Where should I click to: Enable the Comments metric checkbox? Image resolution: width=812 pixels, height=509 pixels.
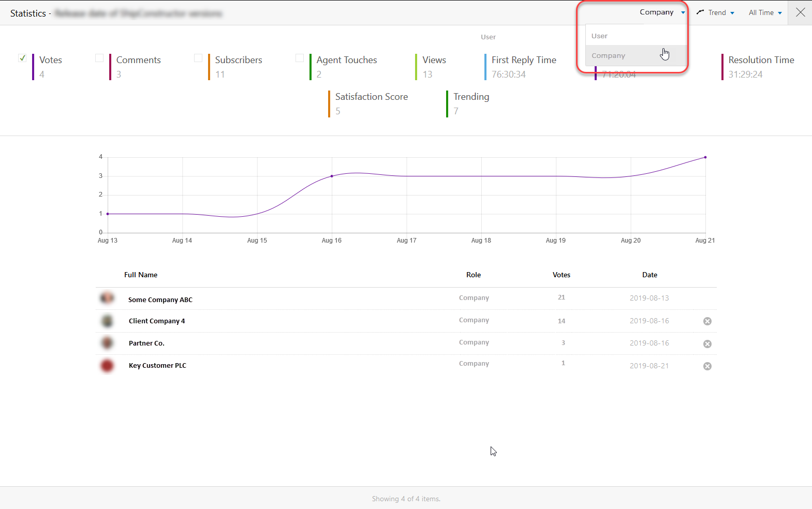[99, 58]
